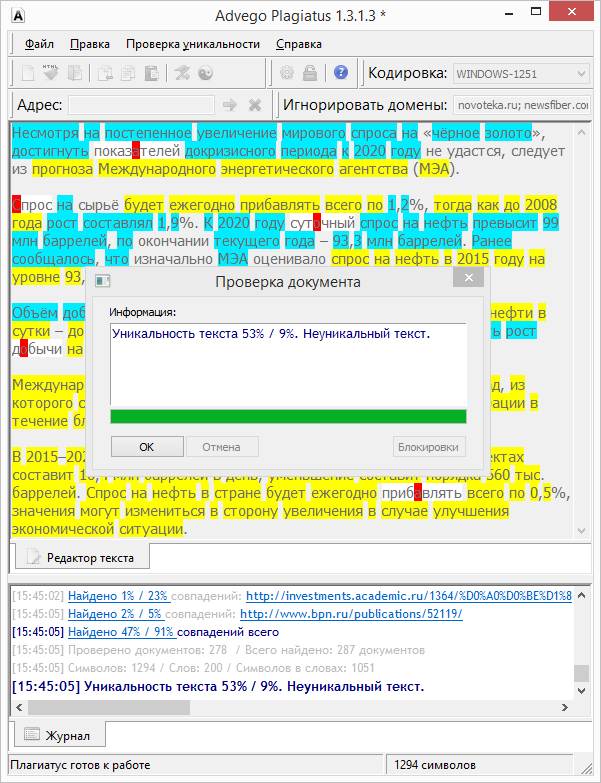Click the grey X stop icon by address

coord(255,105)
